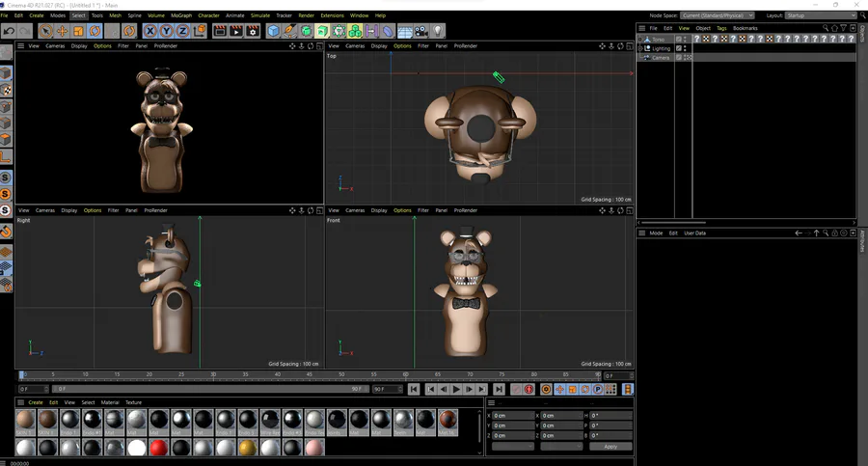Viewport: 868px width, 466px height.
Task: Toggle the Torso layer checkbox
Action: click(x=679, y=39)
